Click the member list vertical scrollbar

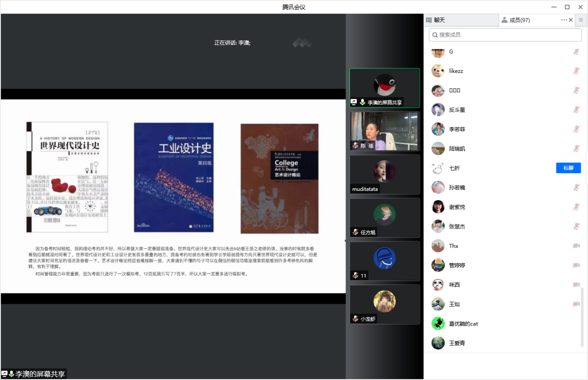click(x=582, y=317)
